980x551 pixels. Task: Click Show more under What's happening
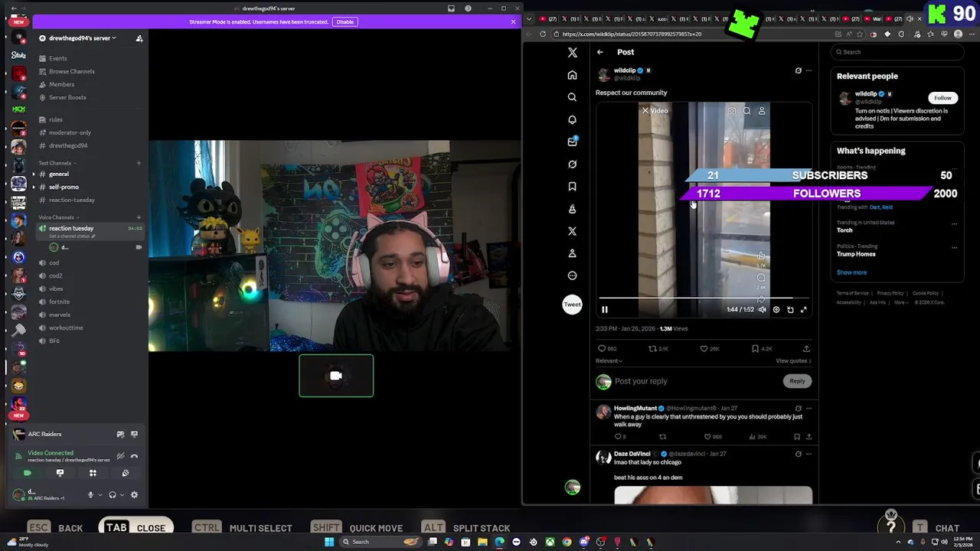(851, 272)
